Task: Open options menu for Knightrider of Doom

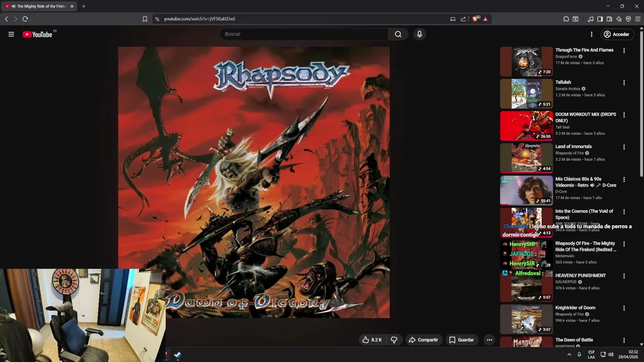Action: click(x=624, y=308)
